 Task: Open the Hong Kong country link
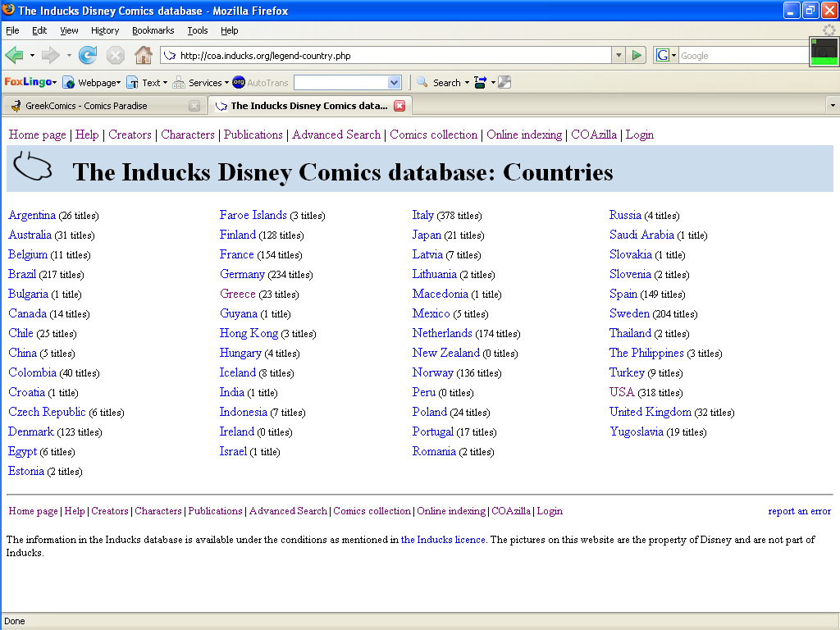249,333
